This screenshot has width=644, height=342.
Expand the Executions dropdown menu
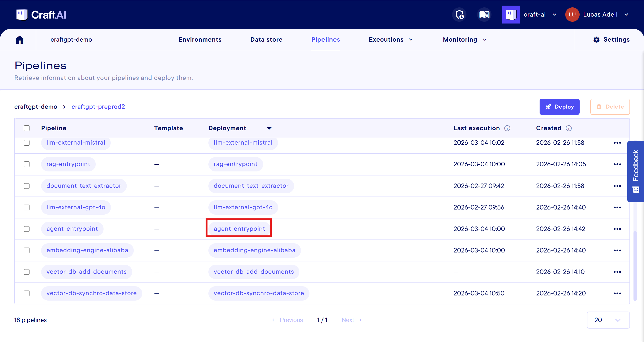[x=391, y=40]
